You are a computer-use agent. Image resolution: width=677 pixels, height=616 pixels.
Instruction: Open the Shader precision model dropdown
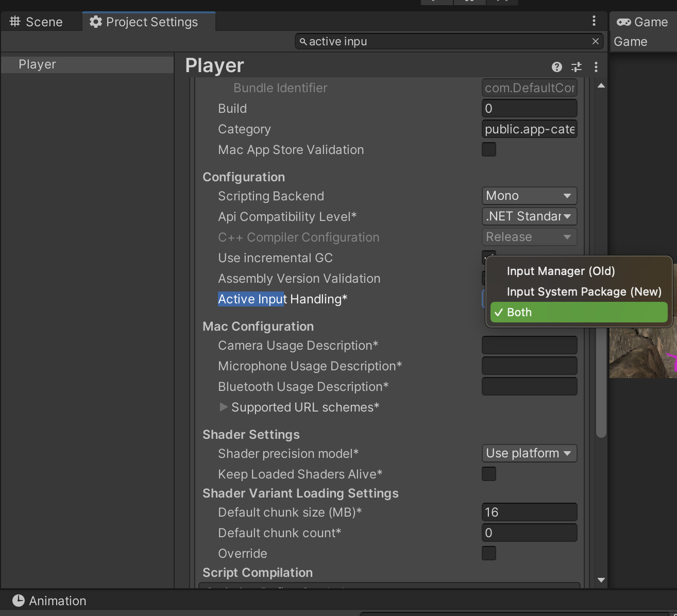pos(529,453)
